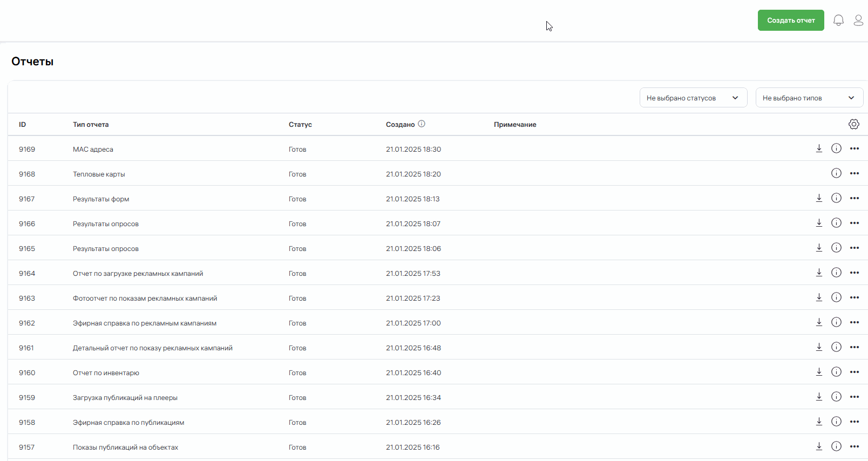Screen dimensions: 868x461
Task: Click info icon beside Создано header
Action: pos(422,124)
